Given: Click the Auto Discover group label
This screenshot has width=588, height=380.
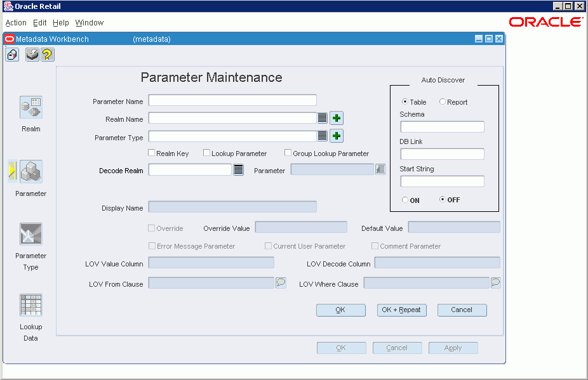Looking at the screenshot, I should 443,80.
